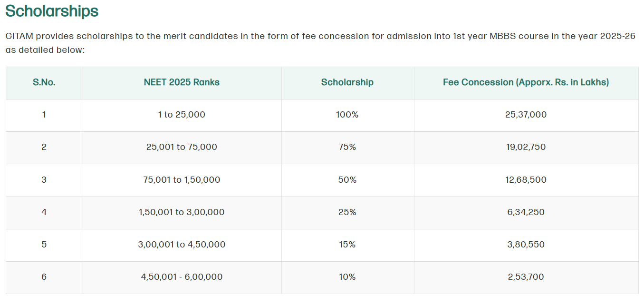
Task: Select the 6,34,250 fee concession amount
Action: [x=526, y=212]
